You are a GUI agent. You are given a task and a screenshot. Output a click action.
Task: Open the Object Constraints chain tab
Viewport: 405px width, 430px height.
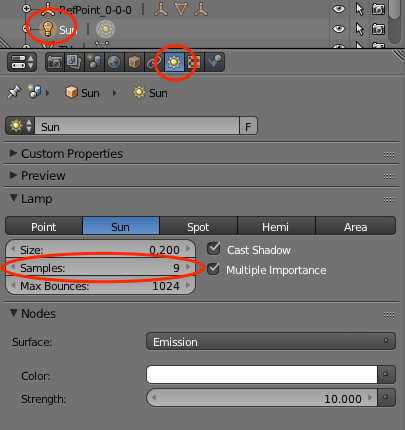154,62
